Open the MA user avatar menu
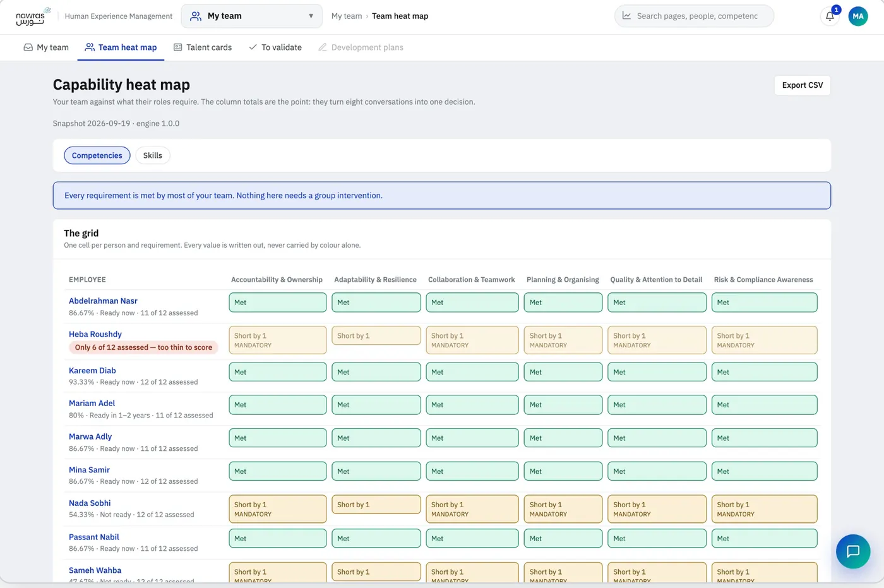Image resolution: width=884 pixels, height=588 pixels. (857, 16)
